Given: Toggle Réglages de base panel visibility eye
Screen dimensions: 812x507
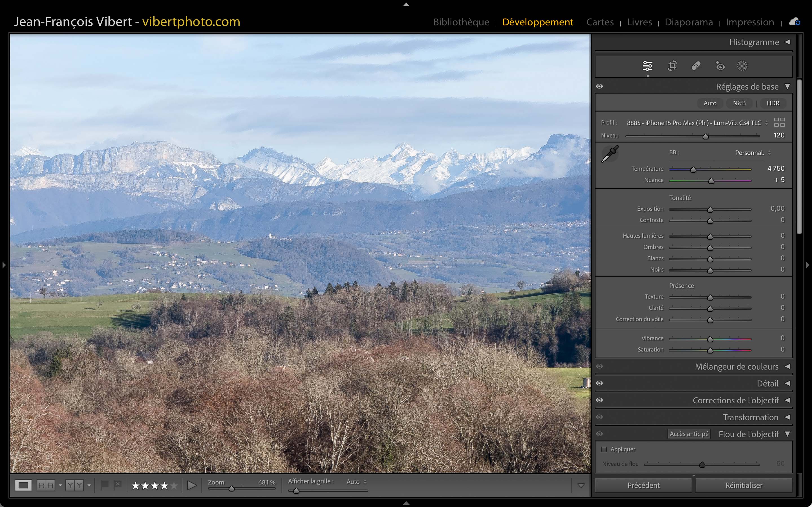Looking at the screenshot, I should pos(600,86).
